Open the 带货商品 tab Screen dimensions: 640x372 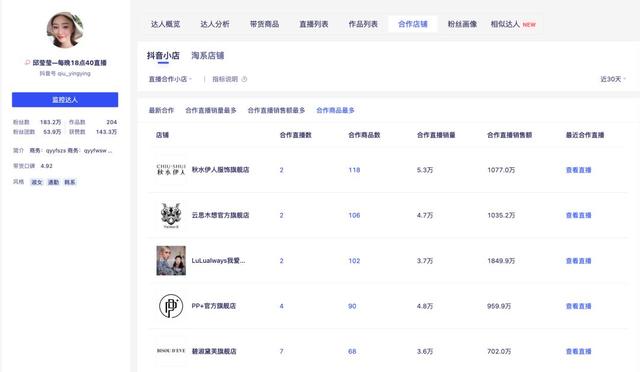pyautogui.click(x=264, y=24)
